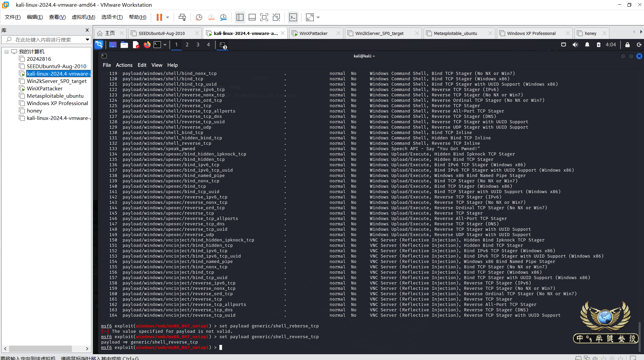Switch to the Windows XP Professional tab

(531, 33)
